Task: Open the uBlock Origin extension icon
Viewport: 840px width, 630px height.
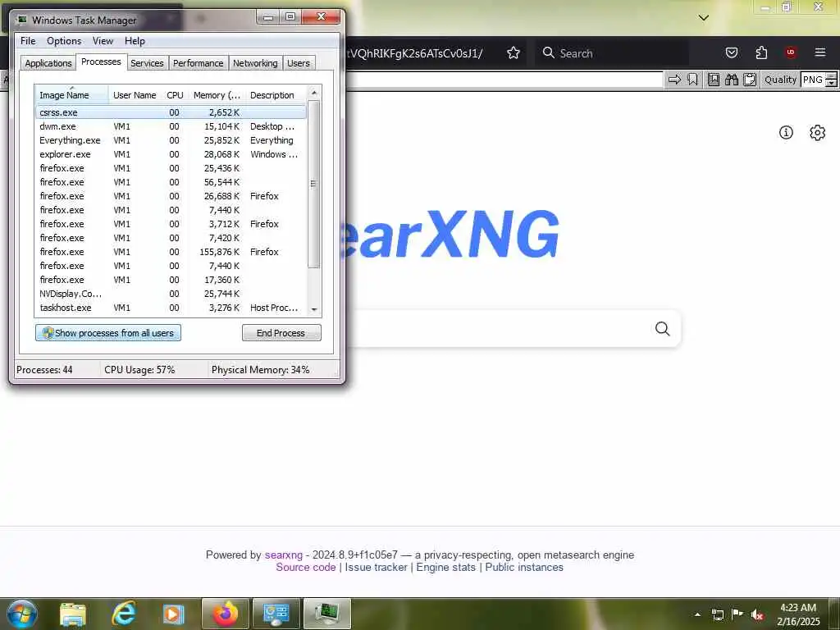Action: tap(790, 52)
